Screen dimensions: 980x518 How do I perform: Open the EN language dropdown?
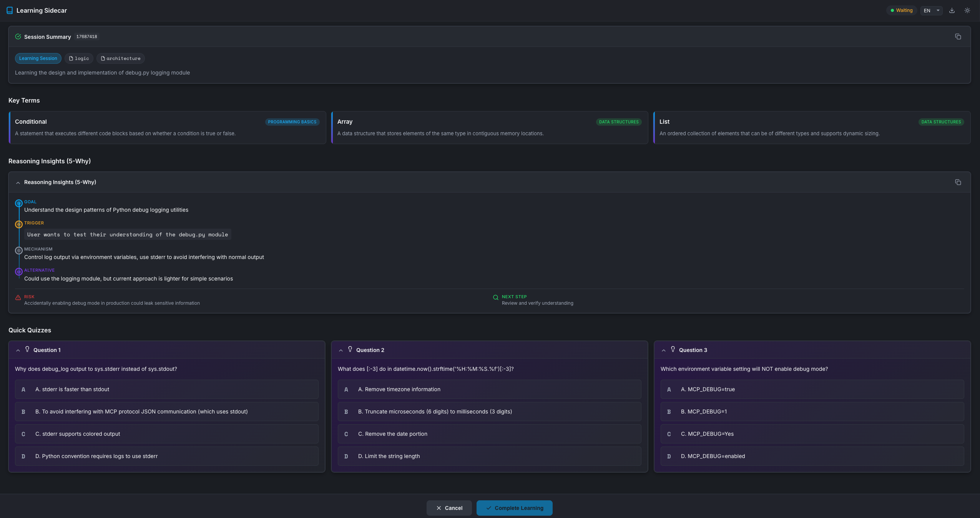tap(931, 10)
